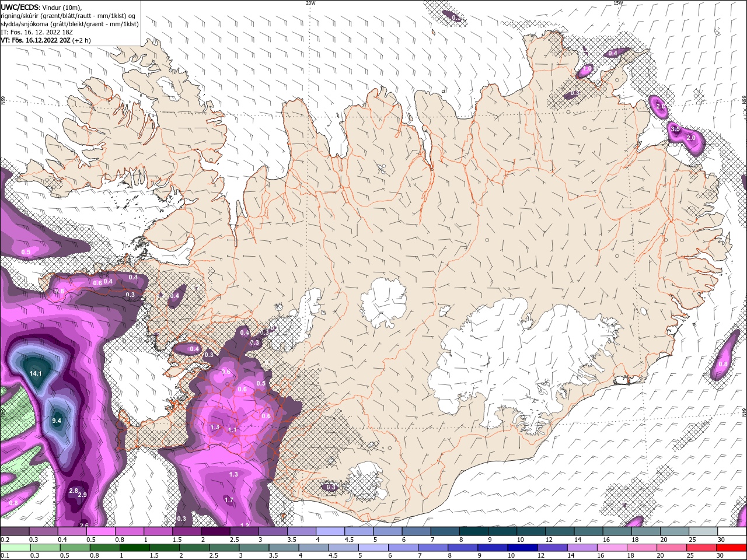Select the bright pink top swatch starting at 0.5
The image size is (747, 560).
100,531
